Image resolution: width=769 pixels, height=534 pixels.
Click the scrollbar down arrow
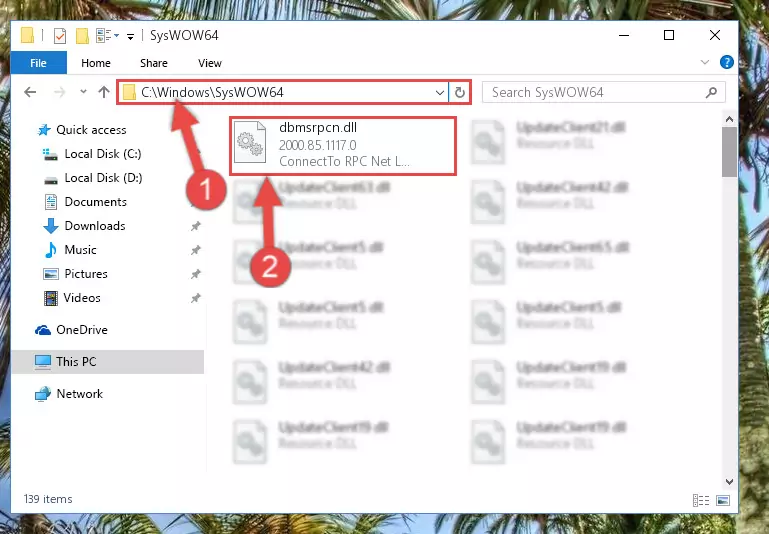point(729,482)
